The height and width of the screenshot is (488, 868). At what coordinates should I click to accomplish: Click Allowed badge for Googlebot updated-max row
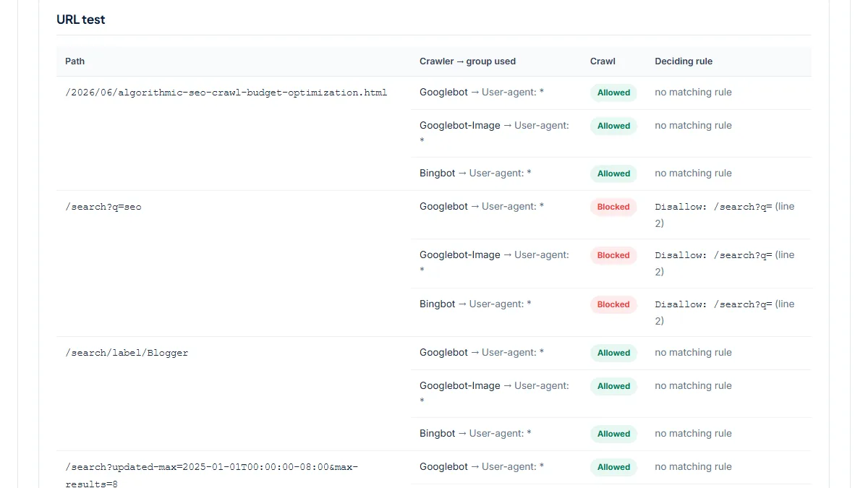pos(613,467)
